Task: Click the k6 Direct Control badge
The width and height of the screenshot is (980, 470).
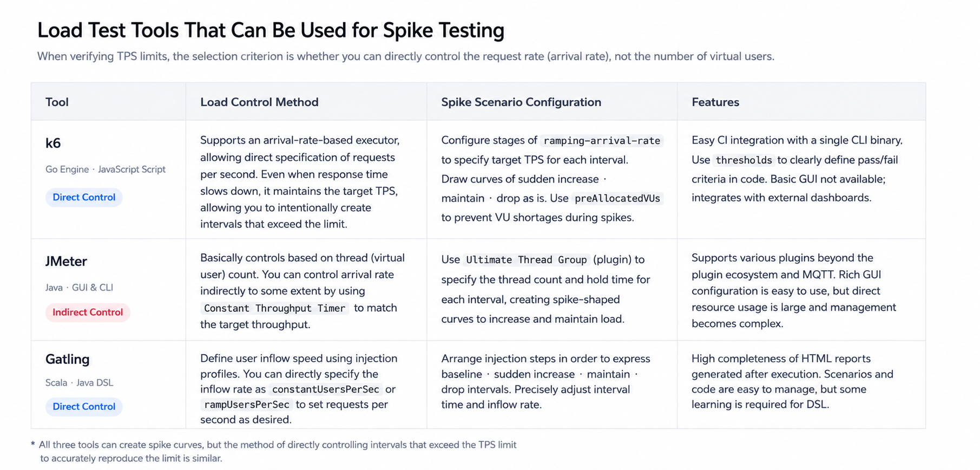Action: point(84,197)
